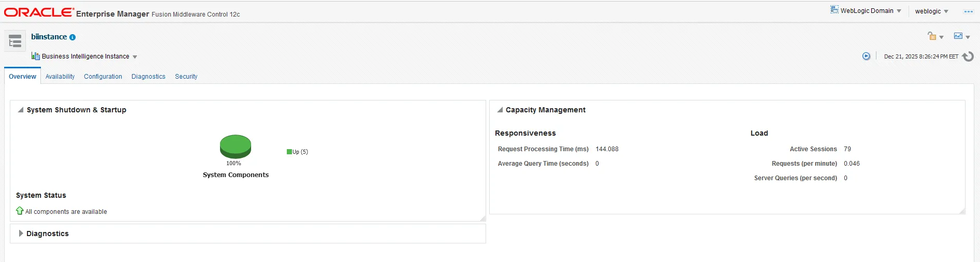The image size is (980, 262).
Task: Click the three-dot overflow icon at top right
Action: (968, 11)
